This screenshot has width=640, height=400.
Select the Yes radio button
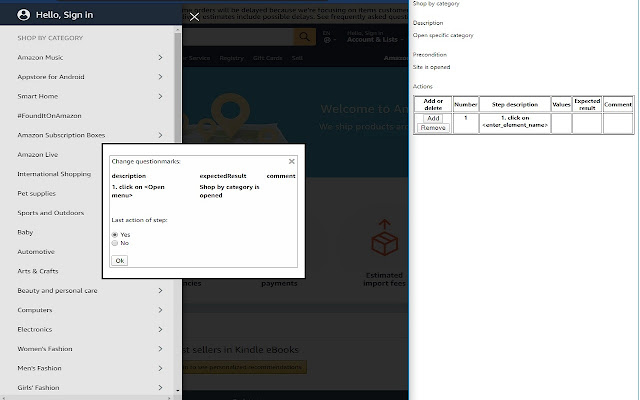[x=115, y=235]
